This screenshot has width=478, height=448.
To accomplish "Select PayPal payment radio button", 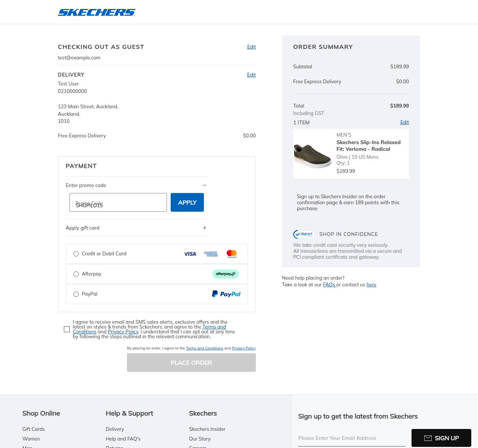I will [76, 294].
